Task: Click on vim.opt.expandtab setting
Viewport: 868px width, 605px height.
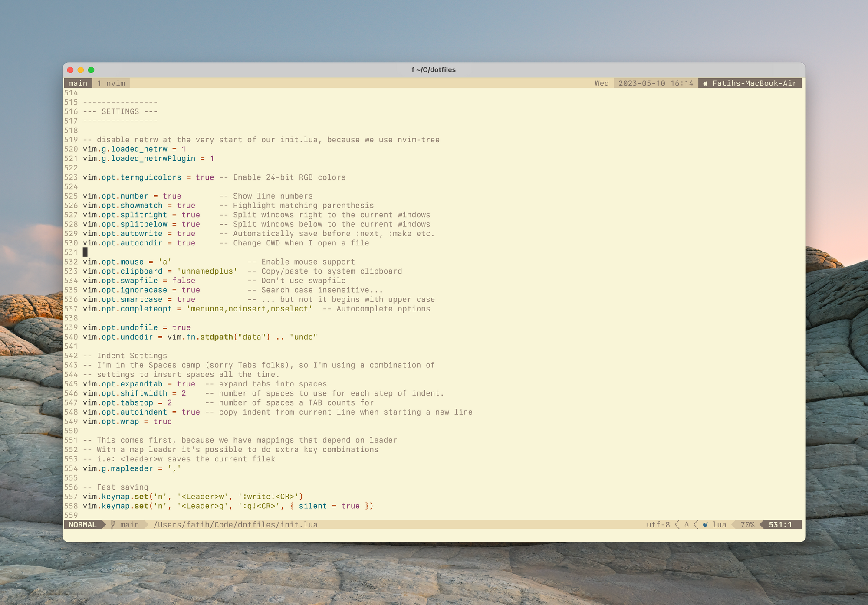Action: pyautogui.click(x=139, y=384)
